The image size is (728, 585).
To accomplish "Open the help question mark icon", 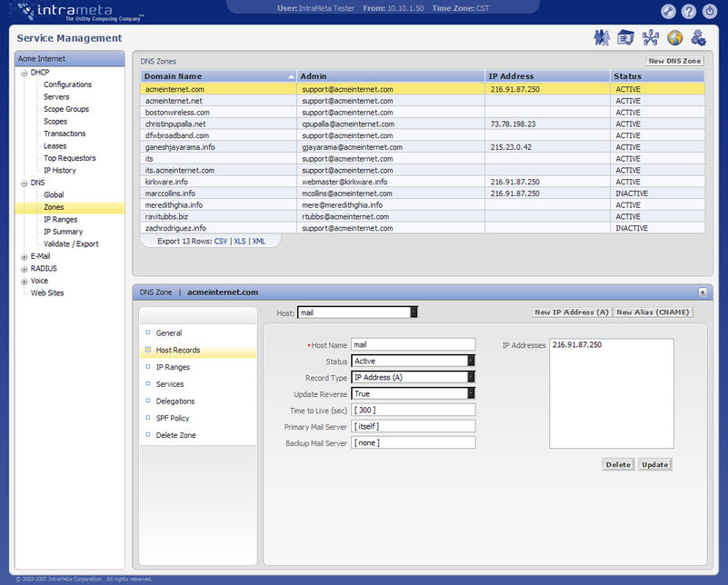I will [x=689, y=11].
